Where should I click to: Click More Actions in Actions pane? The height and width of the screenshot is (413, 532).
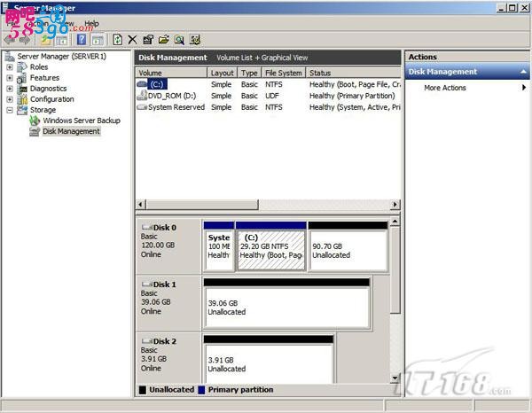[x=445, y=88]
